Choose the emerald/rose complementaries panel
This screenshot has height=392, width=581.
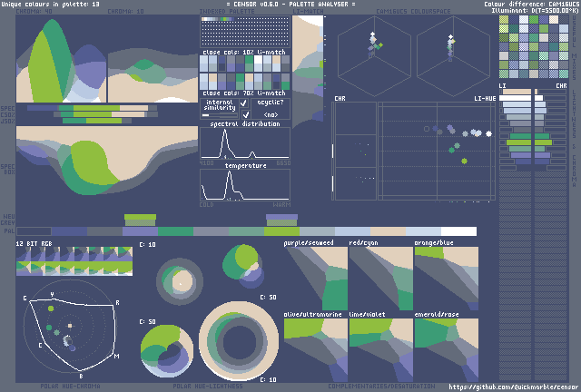[x=445, y=348]
